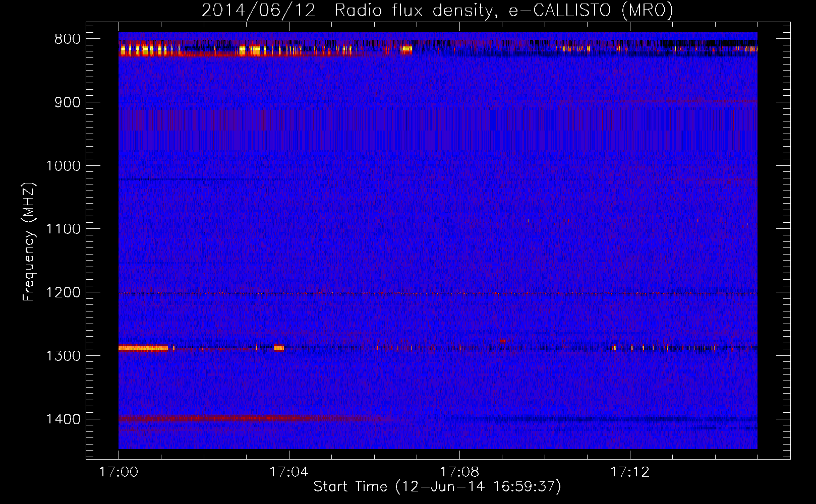Click the 1200 frequency tick label
This screenshot has width=816, height=504.
63,292
